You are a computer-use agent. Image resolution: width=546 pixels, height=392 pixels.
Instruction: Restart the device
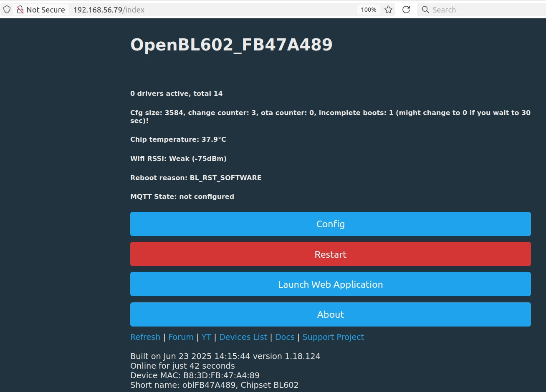click(x=330, y=254)
